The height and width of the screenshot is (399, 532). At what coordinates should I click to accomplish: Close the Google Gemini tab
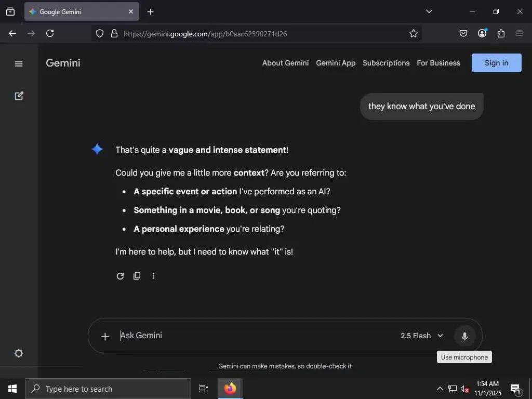point(131,11)
